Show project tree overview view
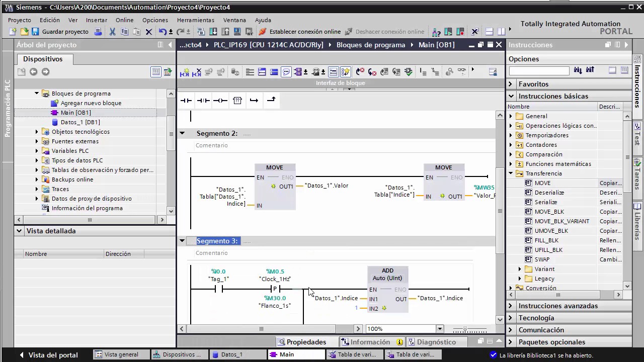This screenshot has height=362, width=644. [156, 72]
